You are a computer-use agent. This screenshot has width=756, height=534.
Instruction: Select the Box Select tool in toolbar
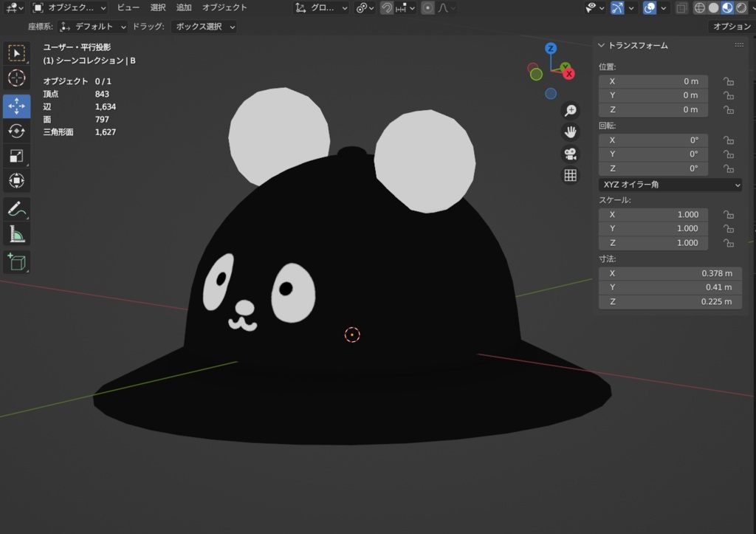coord(16,53)
